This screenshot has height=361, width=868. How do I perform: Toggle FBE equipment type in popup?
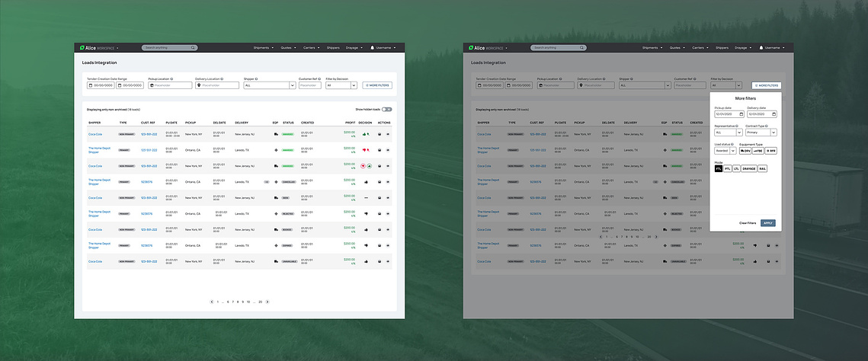point(757,150)
